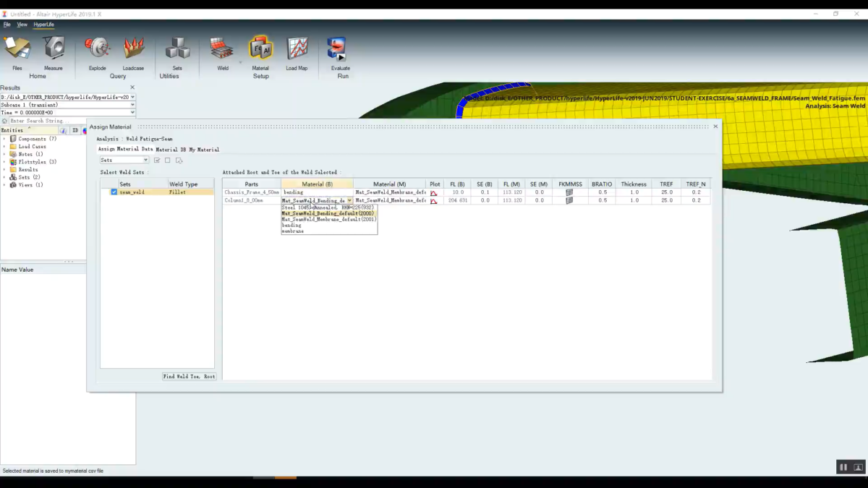Open the Time step dropdown
This screenshot has width=868, height=488.
pyautogui.click(x=132, y=113)
